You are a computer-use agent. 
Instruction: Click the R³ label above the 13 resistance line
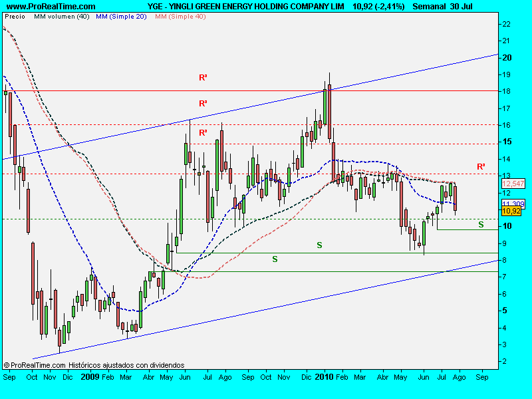(x=481, y=167)
